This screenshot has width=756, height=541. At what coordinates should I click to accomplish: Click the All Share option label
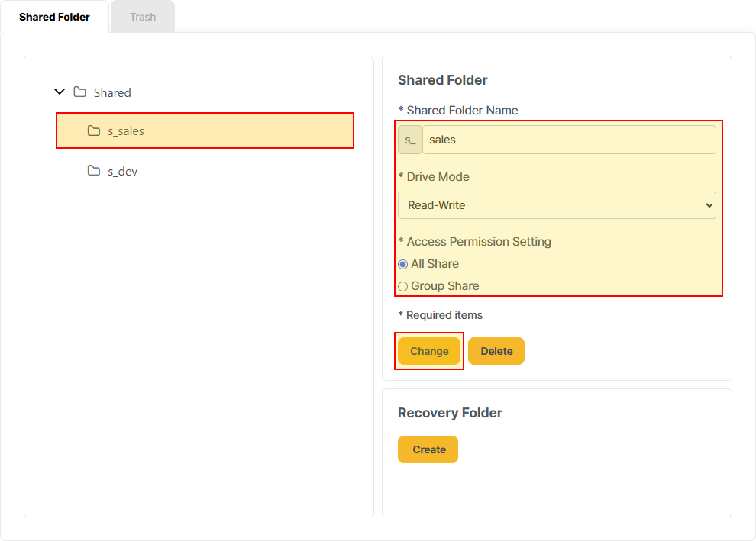pyautogui.click(x=435, y=264)
